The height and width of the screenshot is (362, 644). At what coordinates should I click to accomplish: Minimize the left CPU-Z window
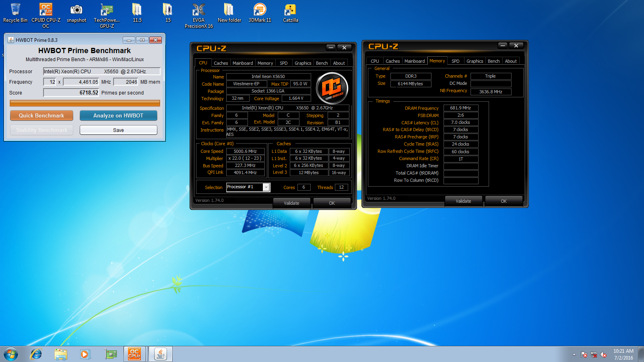[331, 47]
